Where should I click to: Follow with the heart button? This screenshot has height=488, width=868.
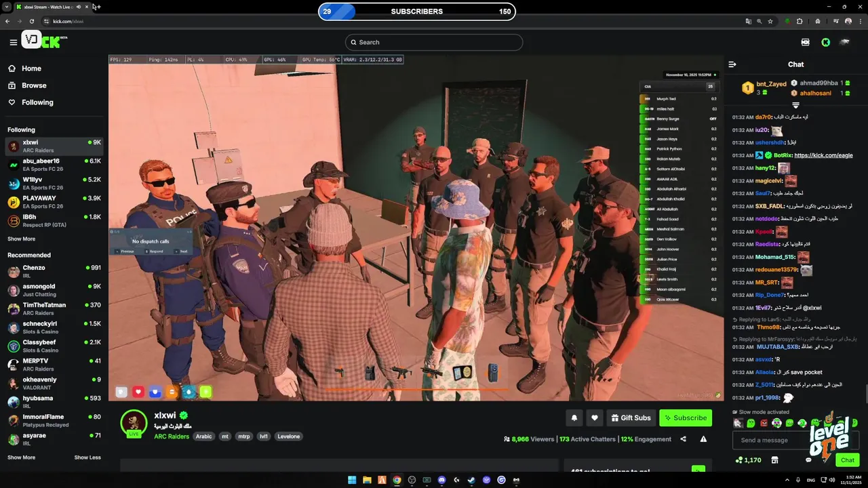(595, 418)
